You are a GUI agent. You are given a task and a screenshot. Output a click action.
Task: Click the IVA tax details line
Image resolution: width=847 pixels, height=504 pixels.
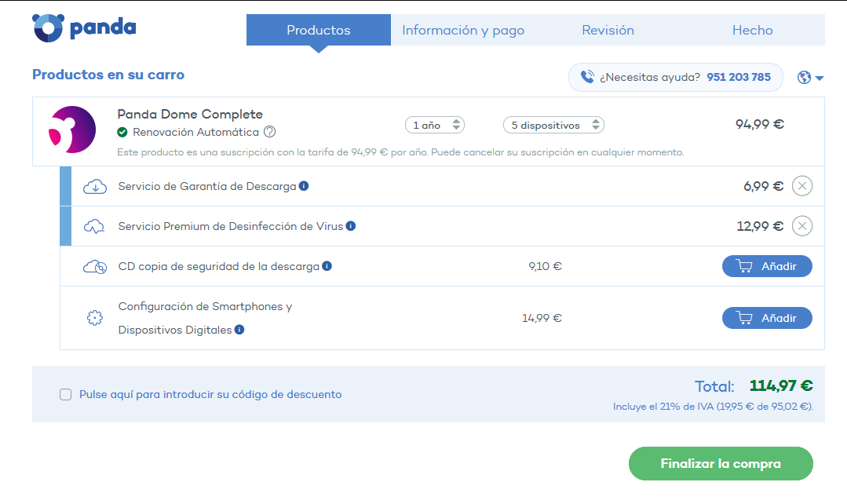[x=713, y=407]
